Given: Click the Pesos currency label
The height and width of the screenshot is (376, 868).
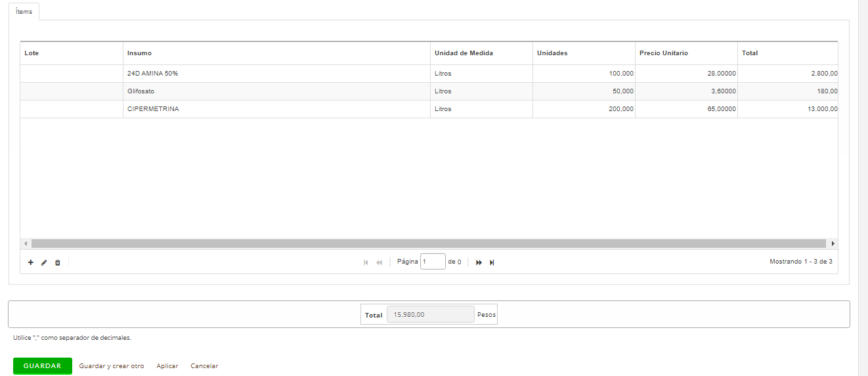Looking at the screenshot, I should point(487,315).
